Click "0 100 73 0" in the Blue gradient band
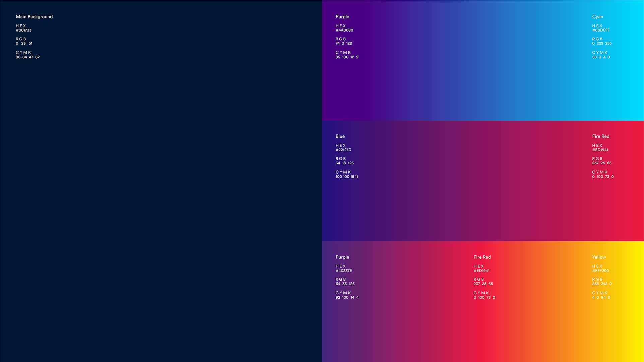The width and height of the screenshot is (644, 362). [603, 177]
